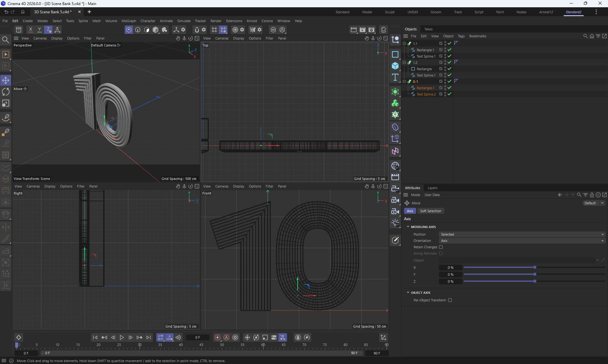
Task: Switch to the Takes tab
Action: (x=428, y=29)
